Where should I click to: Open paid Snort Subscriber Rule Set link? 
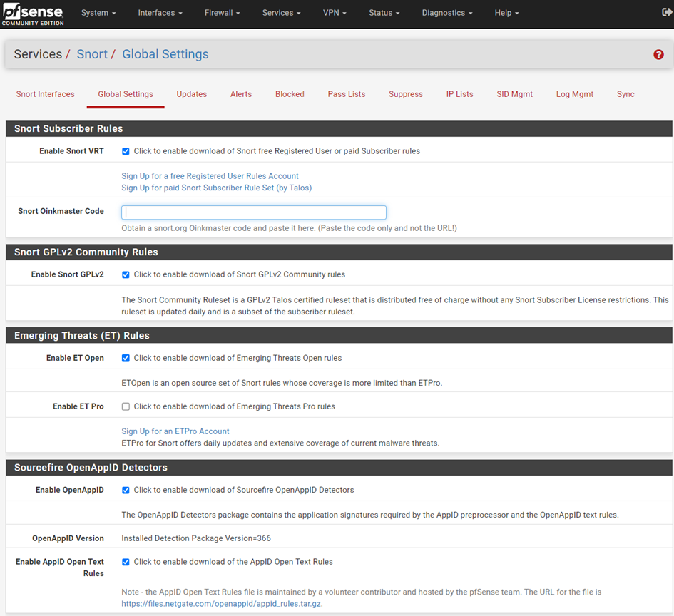tap(217, 188)
